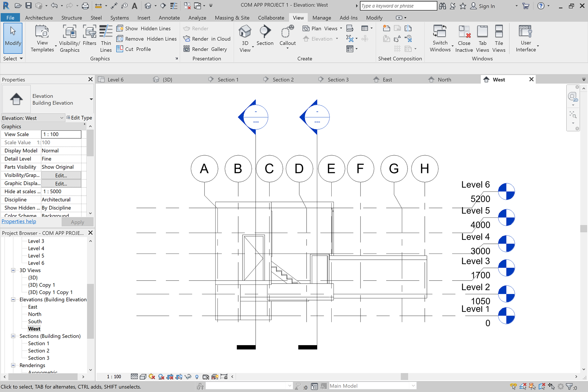The height and width of the screenshot is (392, 588).
Task: Open the View Templates tool
Action: pyautogui.click(x=42, y=39)
